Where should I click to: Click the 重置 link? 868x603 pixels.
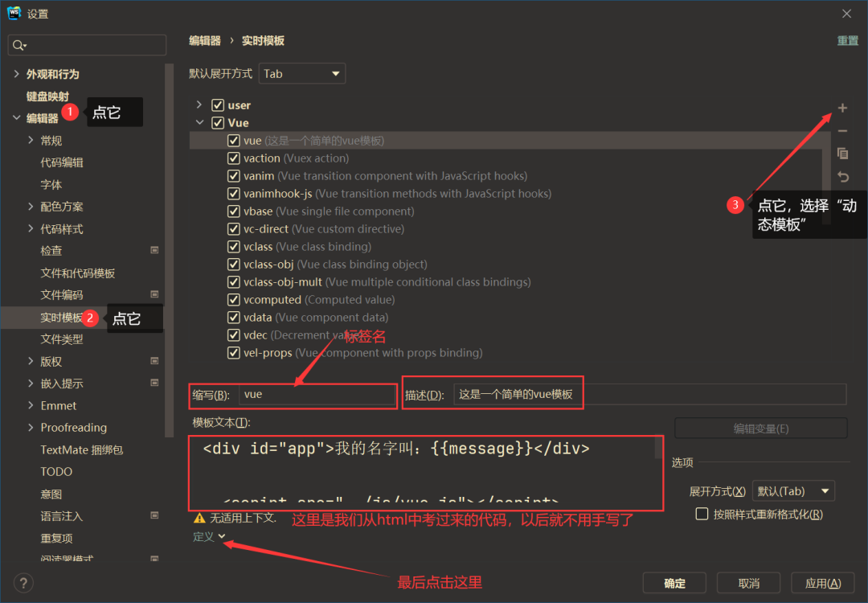[x=848, y=40]
